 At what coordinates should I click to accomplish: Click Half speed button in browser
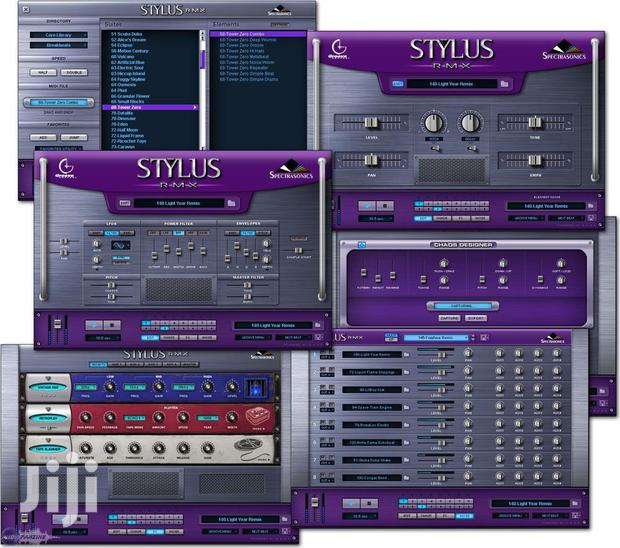point(43,72)
